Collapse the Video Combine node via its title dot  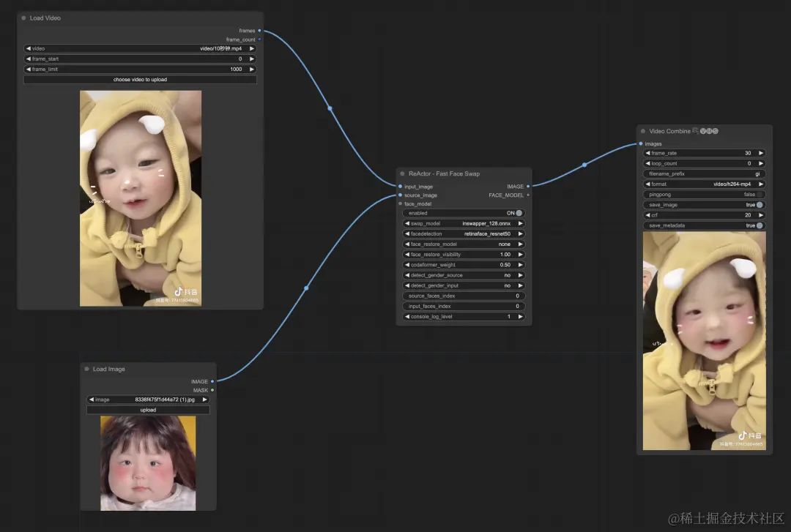pyautogui.click(x=643, y=131)
